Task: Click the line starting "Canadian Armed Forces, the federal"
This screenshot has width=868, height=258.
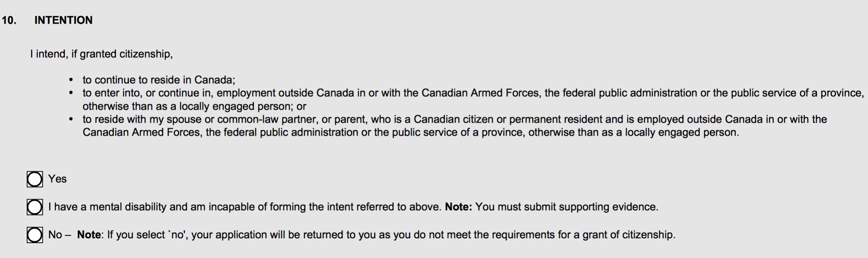Action: [x=411, y=132]
